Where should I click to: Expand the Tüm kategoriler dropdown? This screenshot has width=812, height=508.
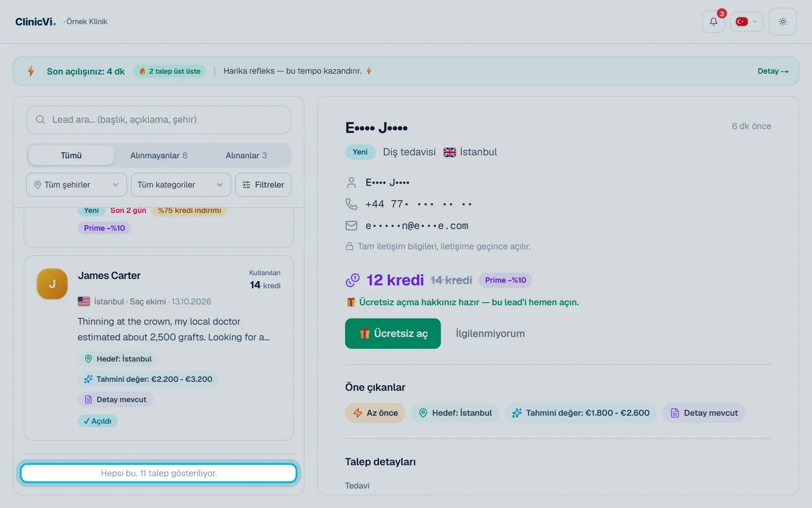pos(181,185)
